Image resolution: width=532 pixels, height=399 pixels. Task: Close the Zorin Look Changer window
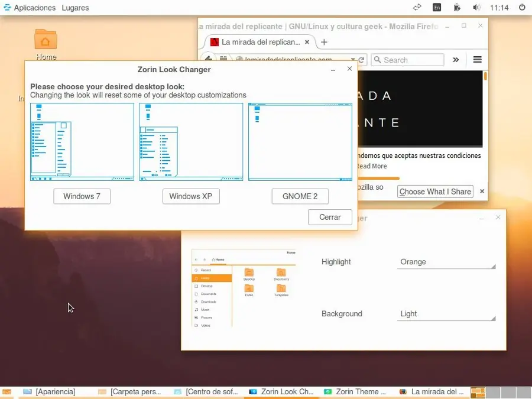click(x=349, y=69)
